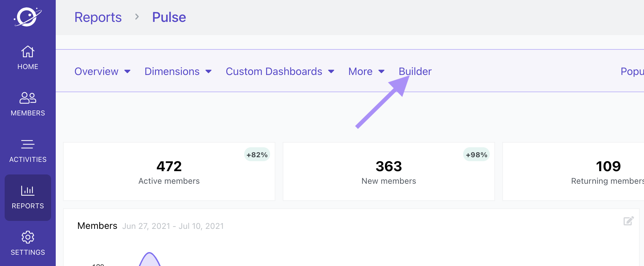Select the Dimensions menu label
The image size is (644, 266).
click(172, 71)
